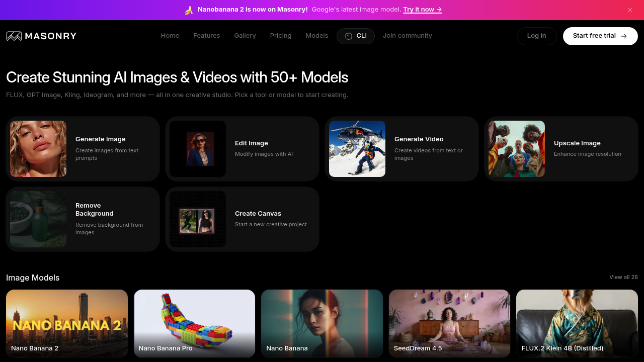644x362 pixels.
Task: Click the arrow inside the Start free trial button
Action: (623, 36)
